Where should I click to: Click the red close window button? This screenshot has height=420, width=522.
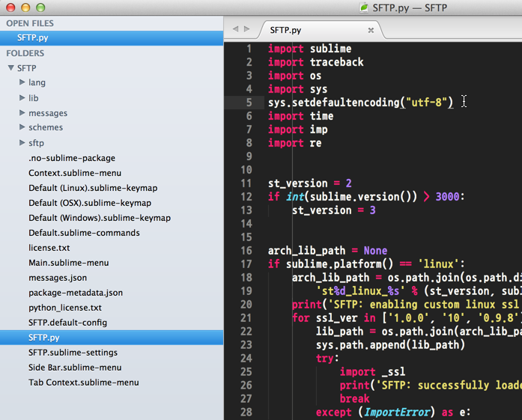[x=11, y=7]
